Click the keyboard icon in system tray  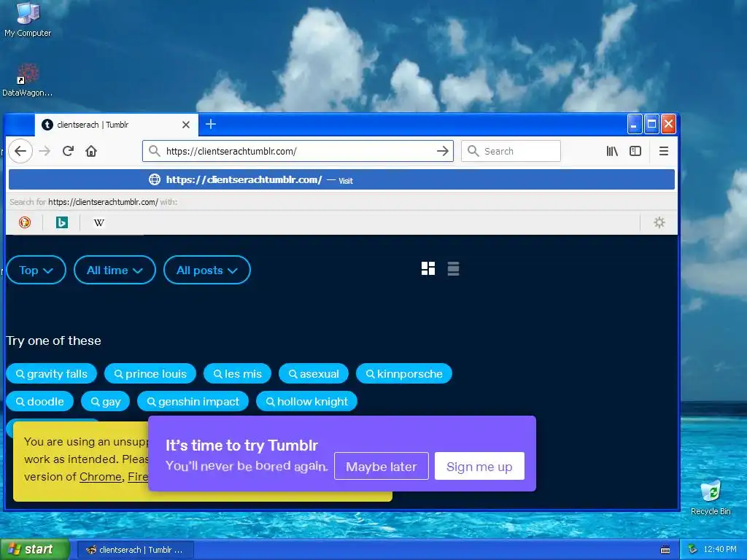[x=665, y=550]
